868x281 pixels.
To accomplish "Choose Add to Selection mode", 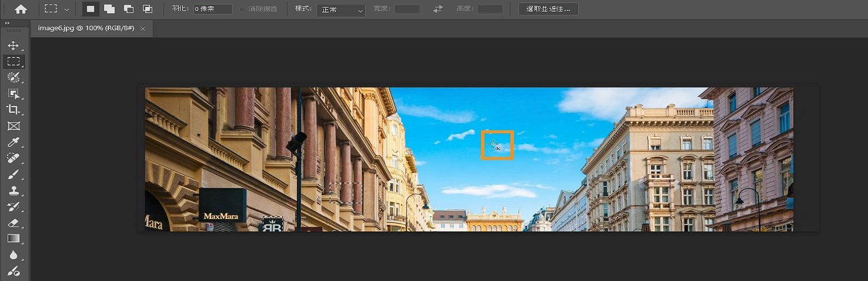I will click(109, 9).
